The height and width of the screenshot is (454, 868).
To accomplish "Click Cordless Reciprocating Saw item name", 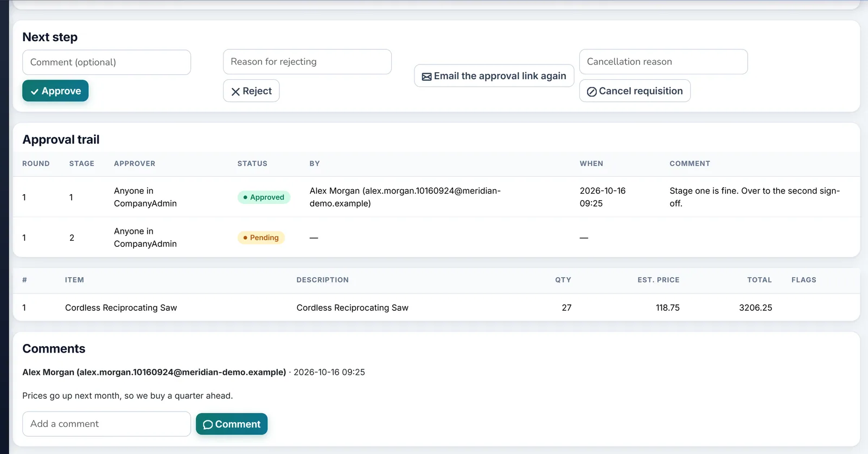I will pos(121,308).
